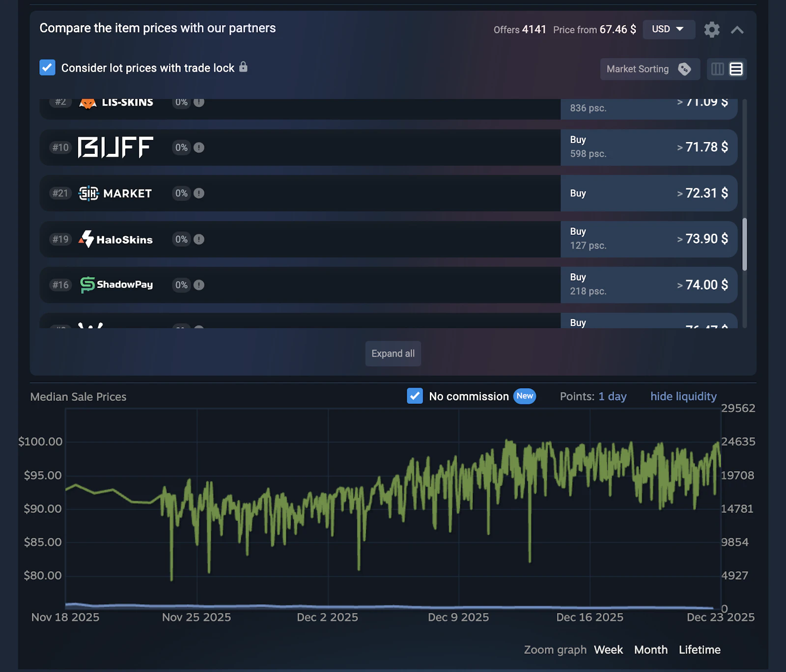Buy on HaloSkins for 73.90 $
786x672 pixels.
[648, 239]
